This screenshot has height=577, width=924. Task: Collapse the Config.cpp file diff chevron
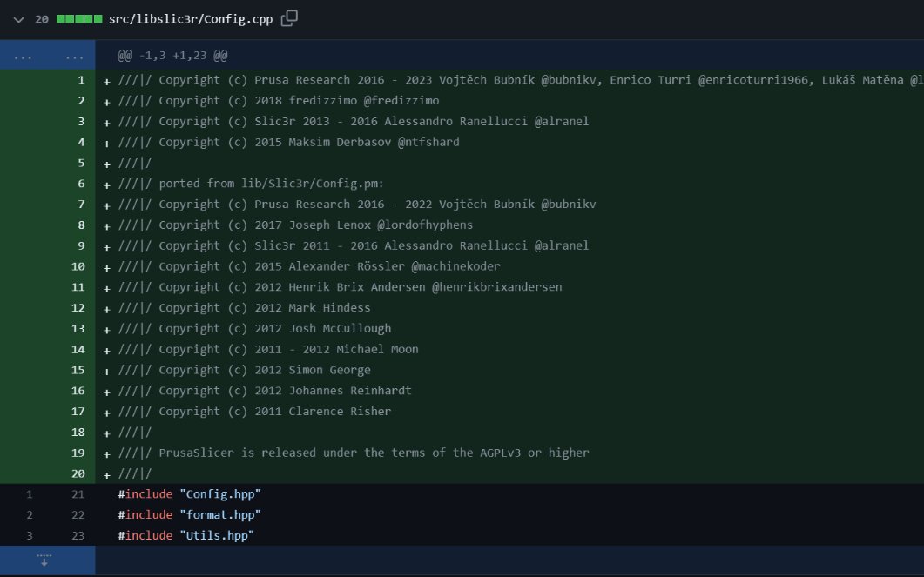coord(18,19)
